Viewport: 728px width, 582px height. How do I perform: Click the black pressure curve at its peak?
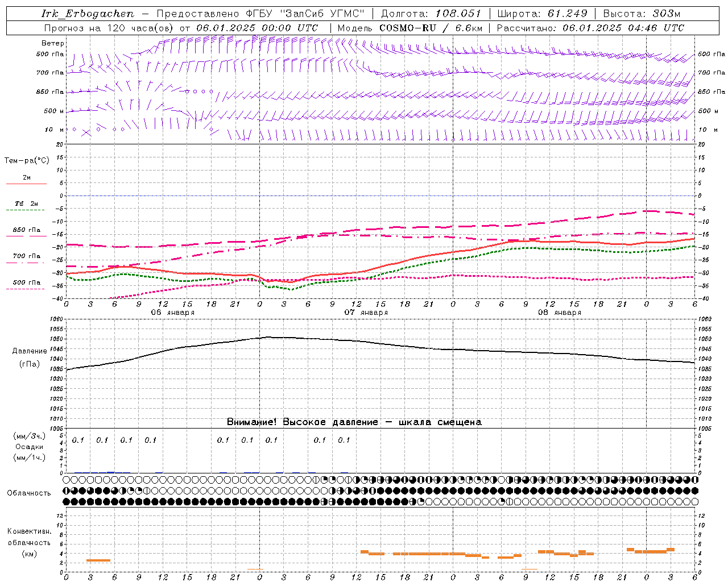pyautogui.click(x=268, y=337)
